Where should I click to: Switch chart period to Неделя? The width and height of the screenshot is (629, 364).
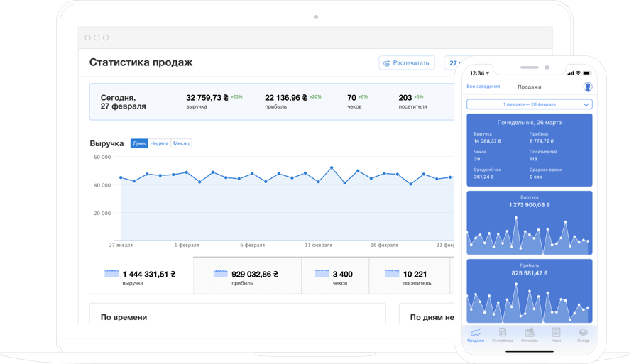[x=160, y=143]
